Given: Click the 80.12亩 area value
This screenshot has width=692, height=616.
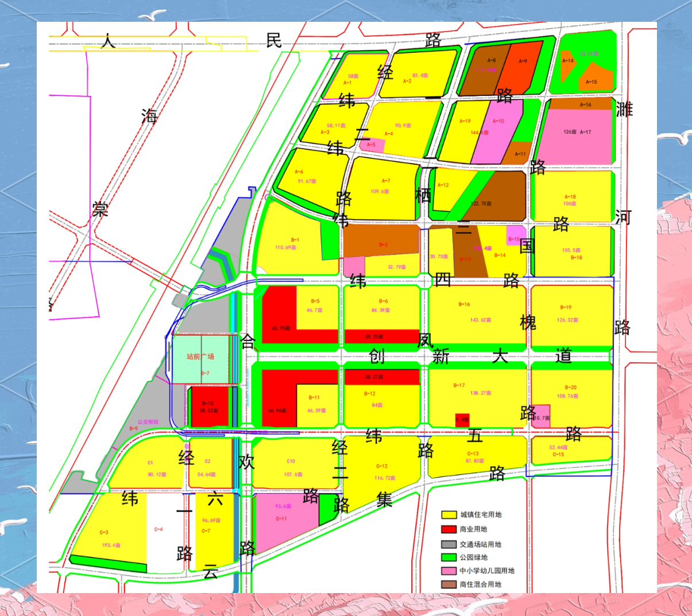Looking at the screenshot, I should coord(157,475).
